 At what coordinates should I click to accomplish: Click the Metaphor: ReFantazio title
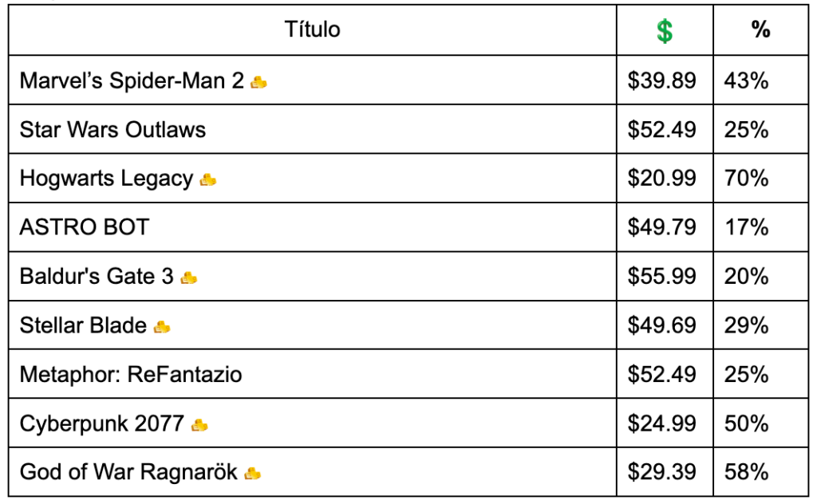tap(131, 374)
